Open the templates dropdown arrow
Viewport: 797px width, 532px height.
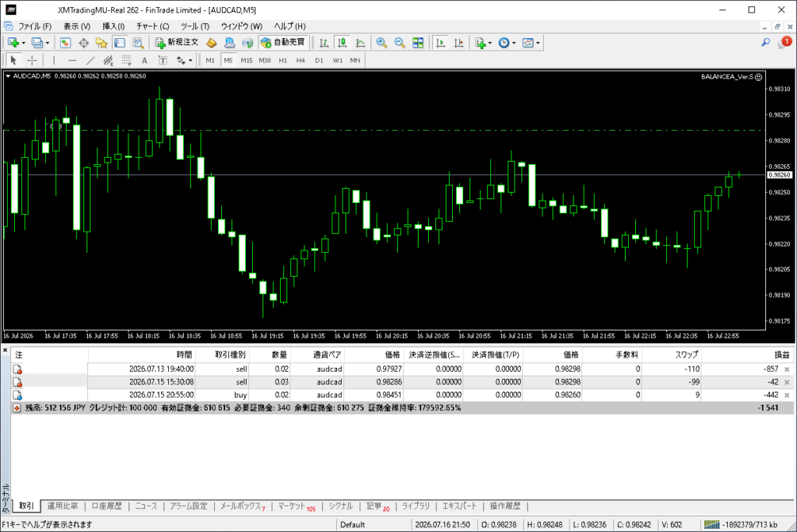pyautogui.click(x=538, y=44)
